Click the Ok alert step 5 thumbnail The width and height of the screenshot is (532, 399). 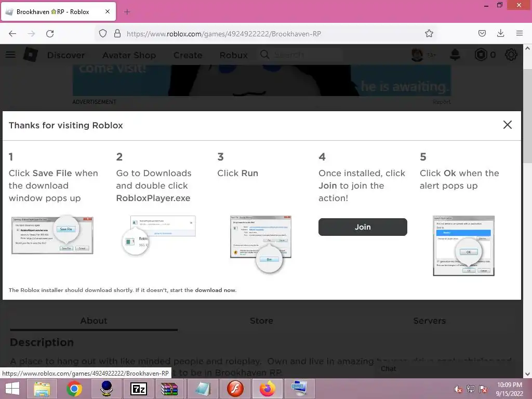[463, 246]
